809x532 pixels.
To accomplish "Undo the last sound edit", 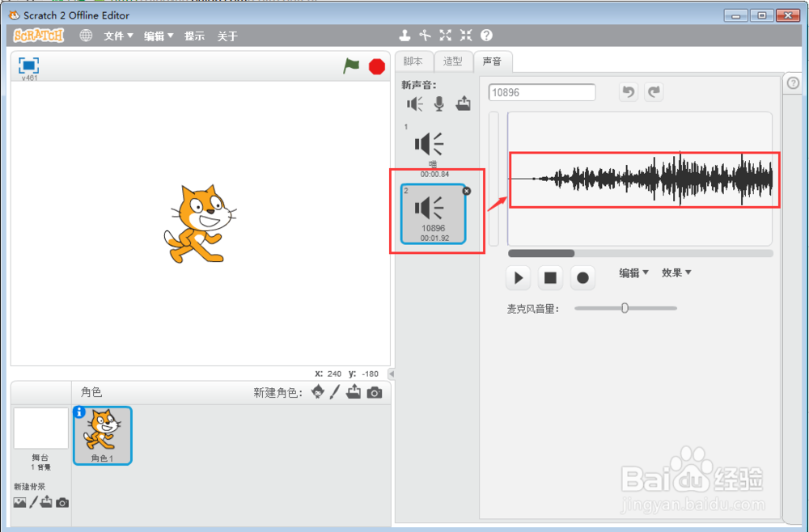I will pyautogui.click(x=628, y=92).
